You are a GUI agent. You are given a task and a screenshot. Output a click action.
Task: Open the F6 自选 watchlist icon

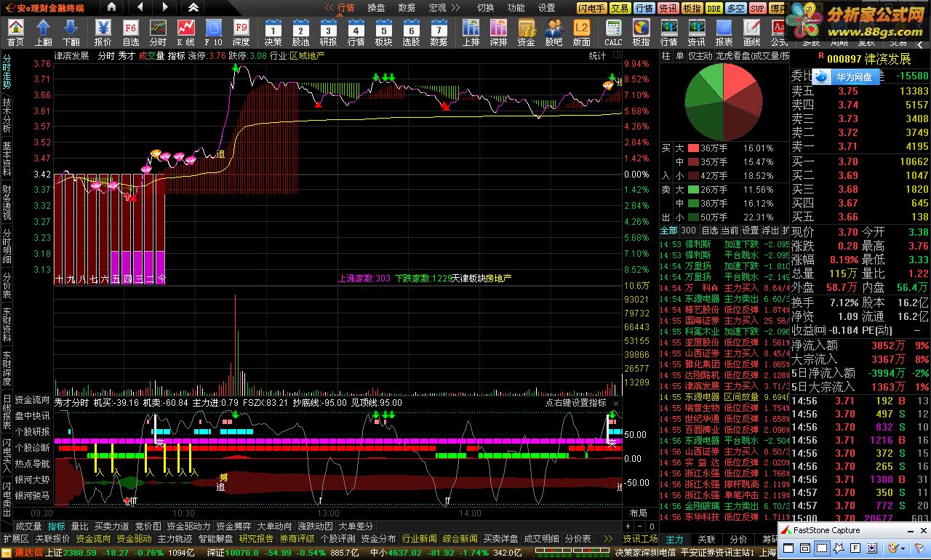(x=130, y=32)
